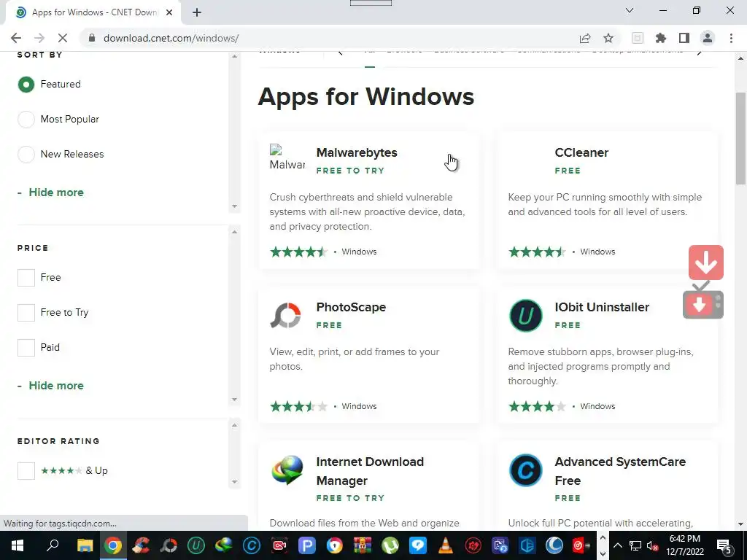Show hidden system tray icons chevron
This screenshot has height=560, width=747.
(617, 545)
